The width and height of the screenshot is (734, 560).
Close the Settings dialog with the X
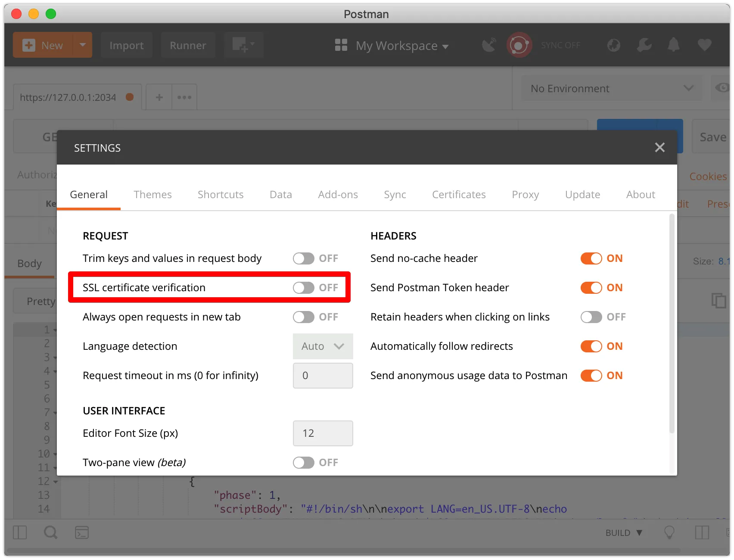(659, 147)
